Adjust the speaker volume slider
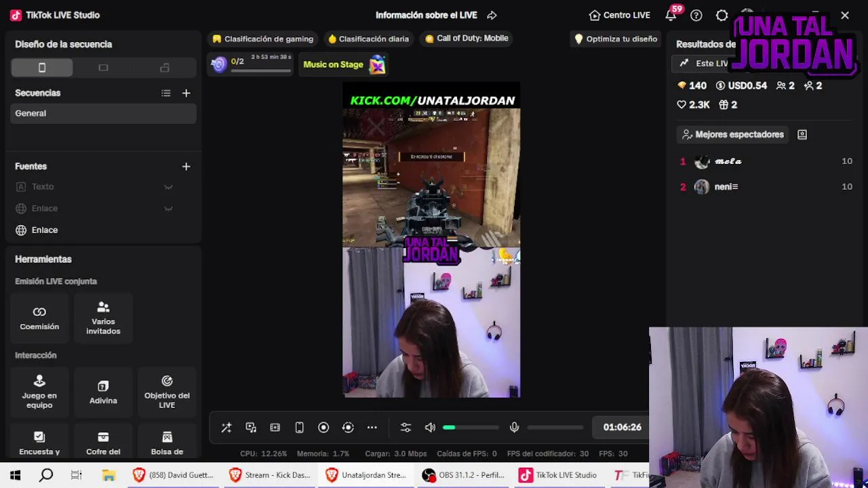This screenshot has height=488, width=868. [471, 428]
